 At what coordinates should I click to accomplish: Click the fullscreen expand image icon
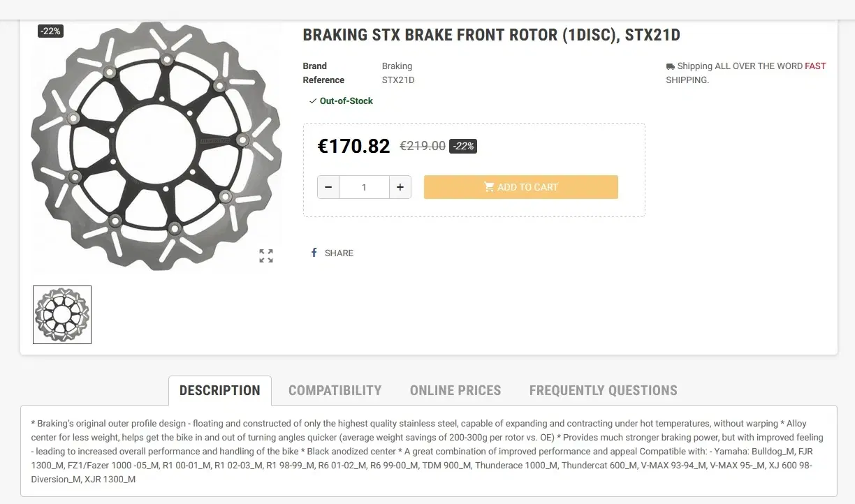point(266,255)
